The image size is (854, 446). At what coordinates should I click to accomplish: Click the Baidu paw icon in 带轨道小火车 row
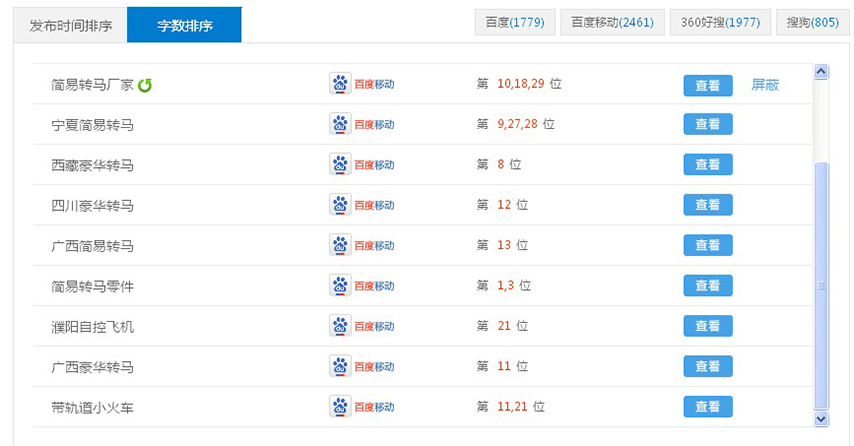pyautogui.click(x=340, y=406)
